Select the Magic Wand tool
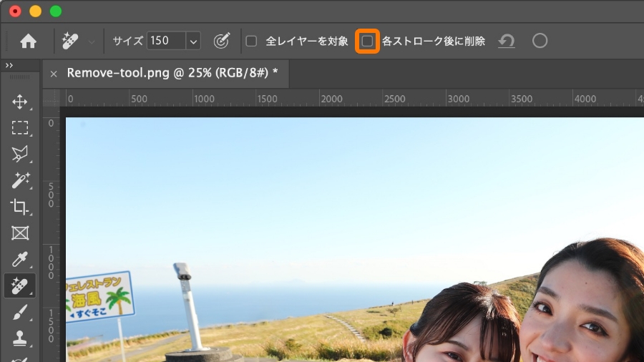 pos(20,180)
